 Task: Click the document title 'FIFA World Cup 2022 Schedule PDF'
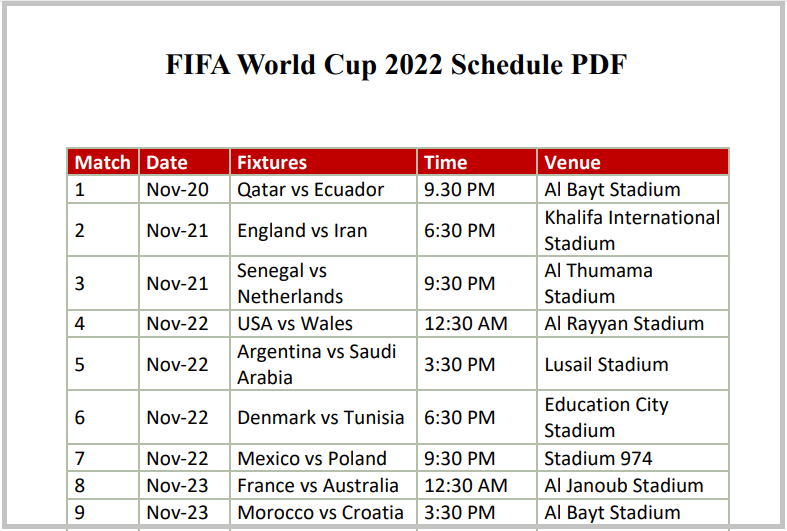396,65
